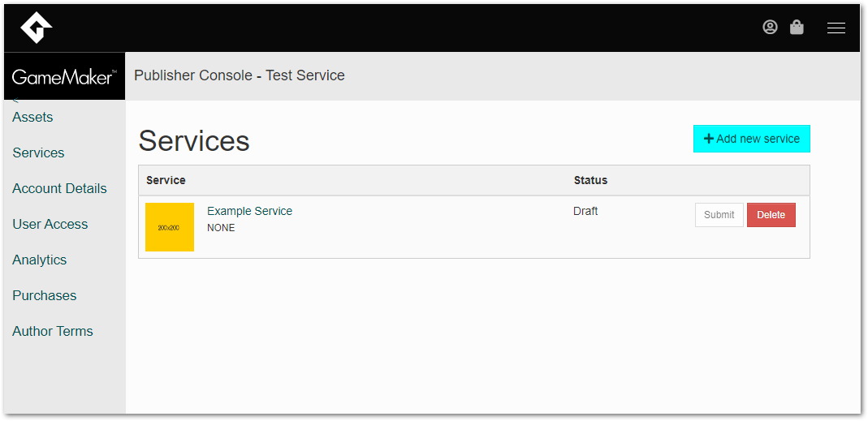The width and height of the screenshot is (868, 421).
Task: View Analytics in the sidebar
Action: pyautogui.click(x=39, y=260)
